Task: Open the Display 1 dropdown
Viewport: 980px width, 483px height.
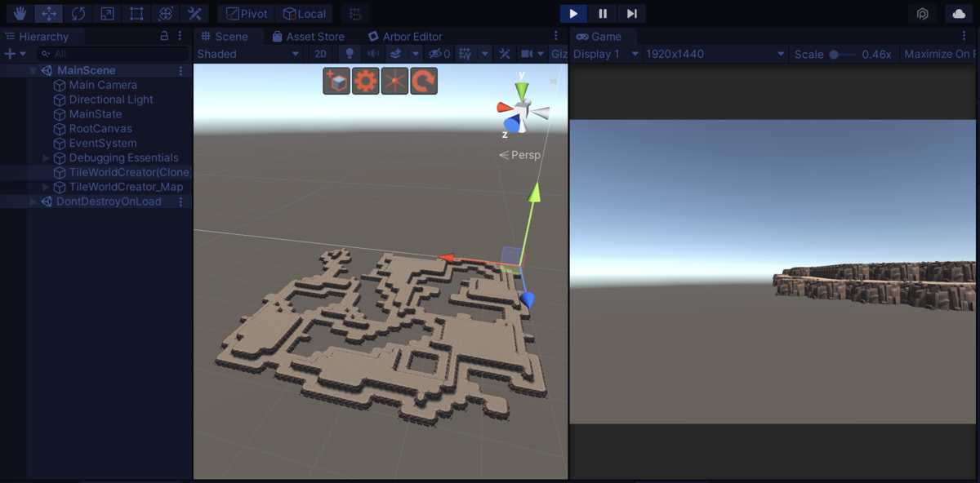Action: click(x=604, y=54)
